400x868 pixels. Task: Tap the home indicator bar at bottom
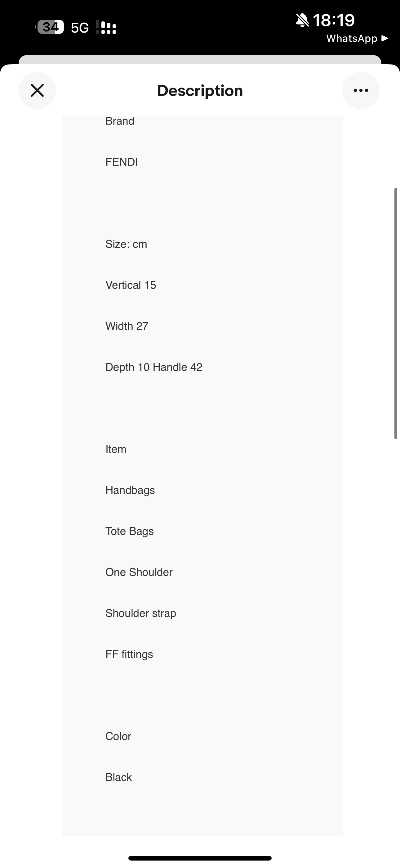click(200, 858)
